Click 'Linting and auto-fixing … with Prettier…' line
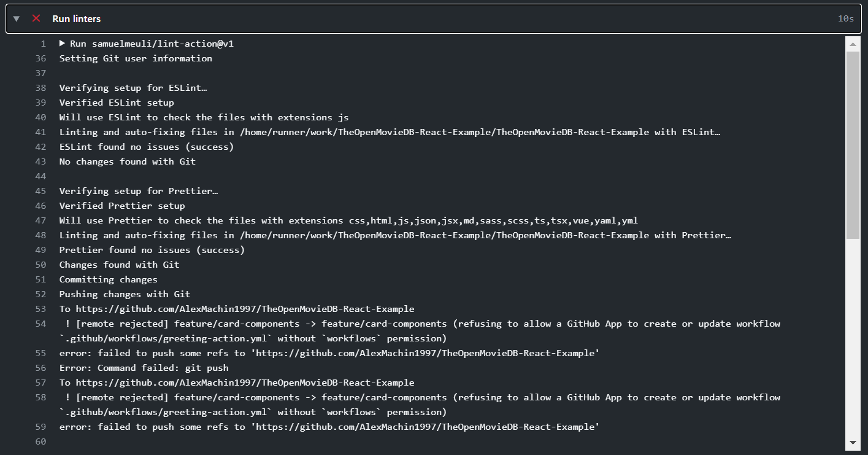 coord(396,235)
